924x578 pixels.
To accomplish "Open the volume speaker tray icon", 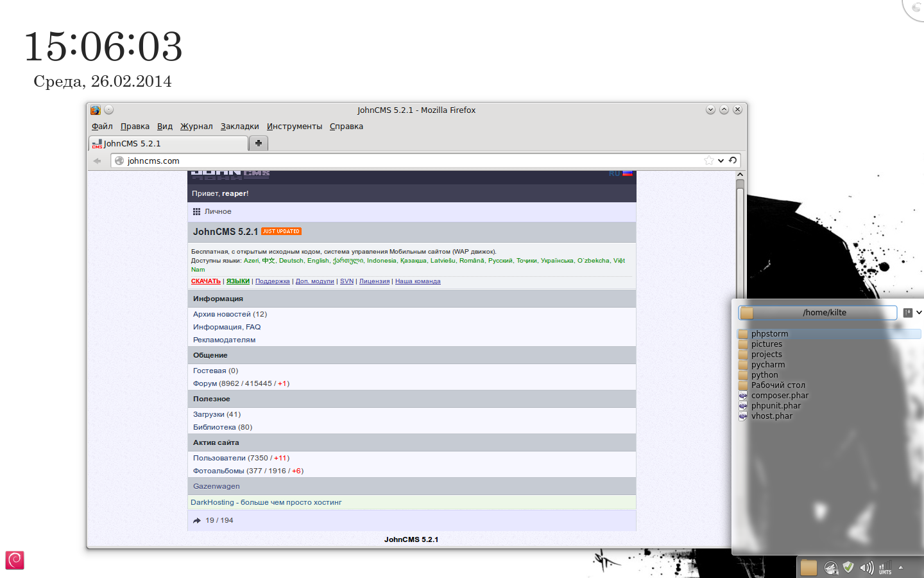I will [x=866, y=567].
